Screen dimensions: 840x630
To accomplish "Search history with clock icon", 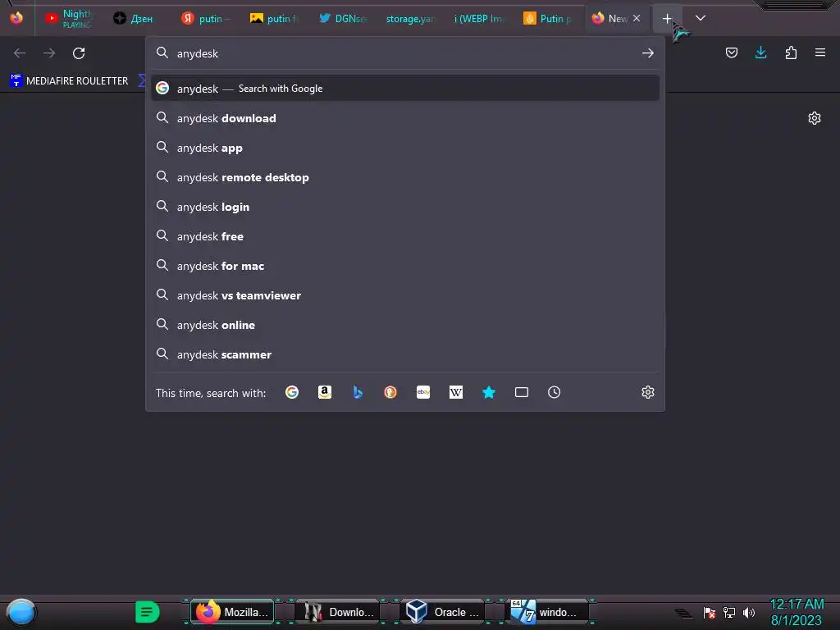I will (x=555, y=393).
